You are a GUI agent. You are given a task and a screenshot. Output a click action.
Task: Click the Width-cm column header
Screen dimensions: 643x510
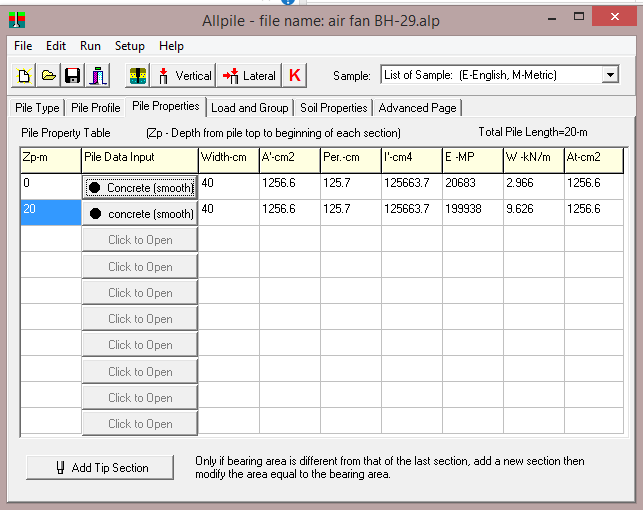coord(229,161)
